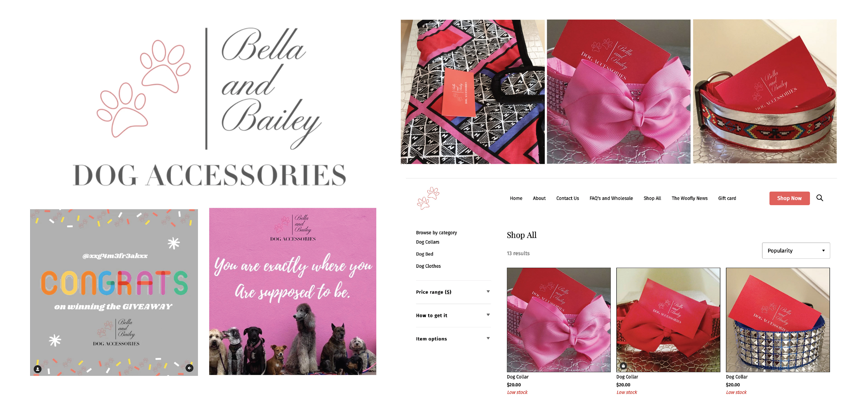
Task: Expand the Item options filter
Action: [x=453, y=339]
